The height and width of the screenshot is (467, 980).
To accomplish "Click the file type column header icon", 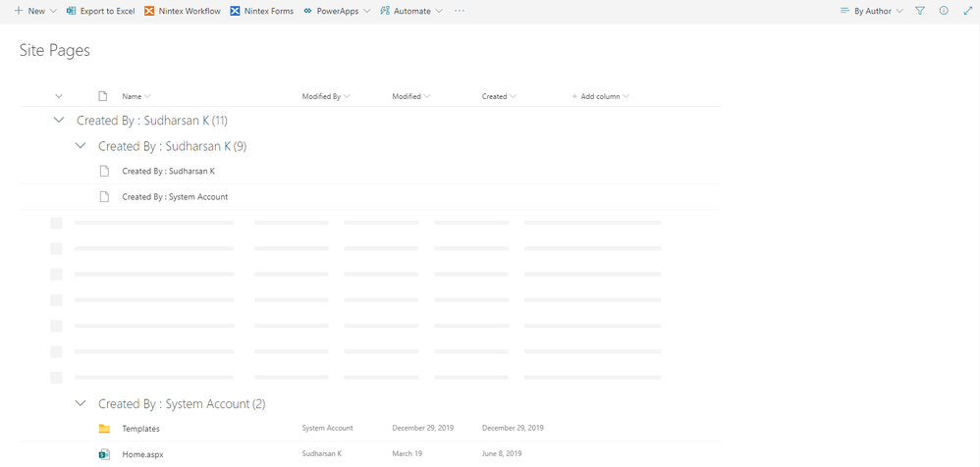I will (103, 96).
